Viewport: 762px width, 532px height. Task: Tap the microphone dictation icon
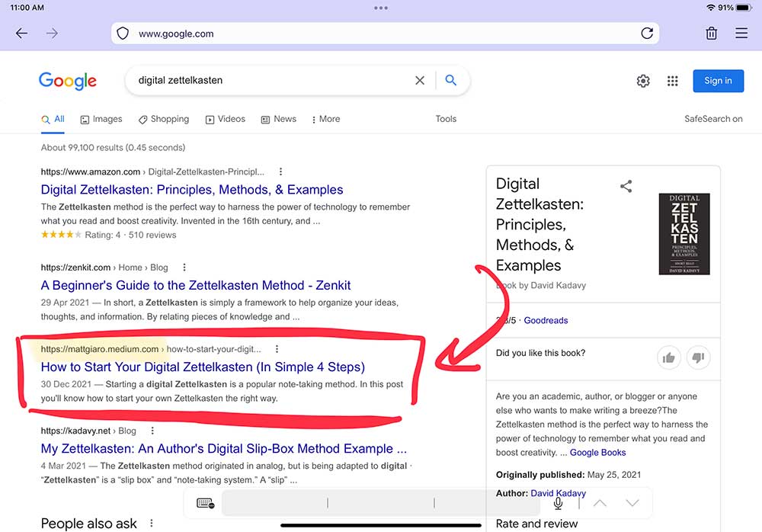click(558, 503)
